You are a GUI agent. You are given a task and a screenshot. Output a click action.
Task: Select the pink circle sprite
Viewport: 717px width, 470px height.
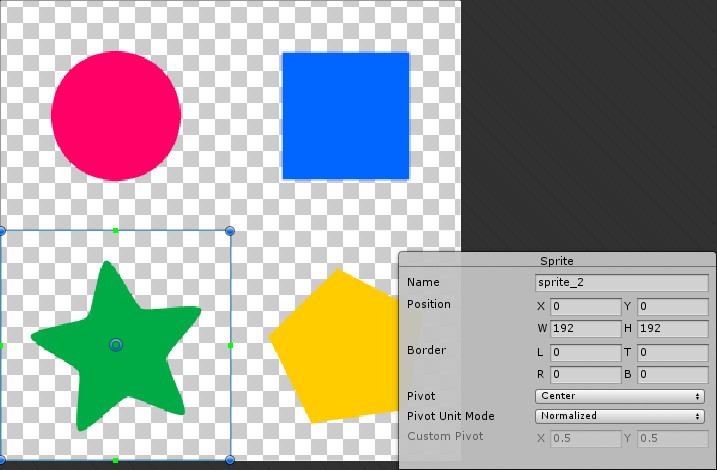tap(116, 116)
